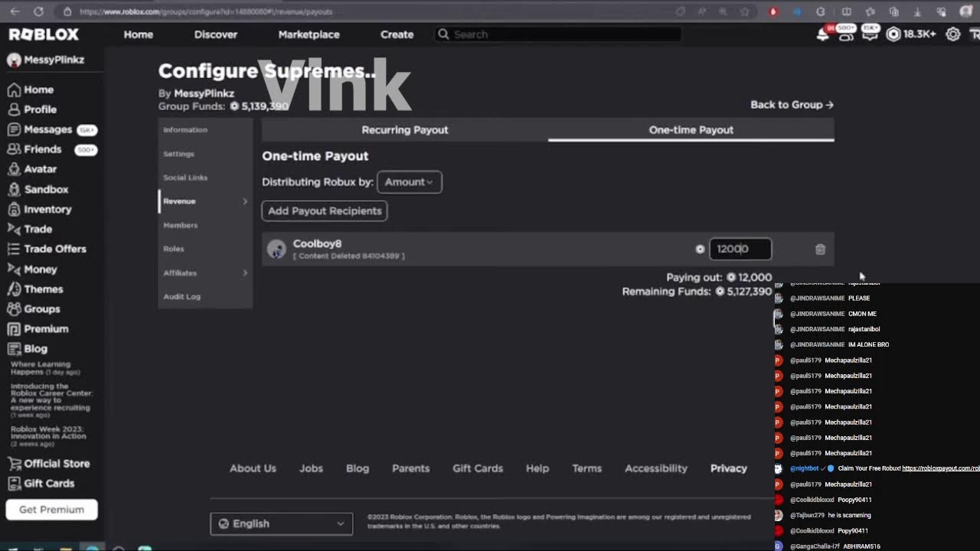Open Official Store in the sidebar
Screen dimensions: 980x551
[x=48, y=464]
